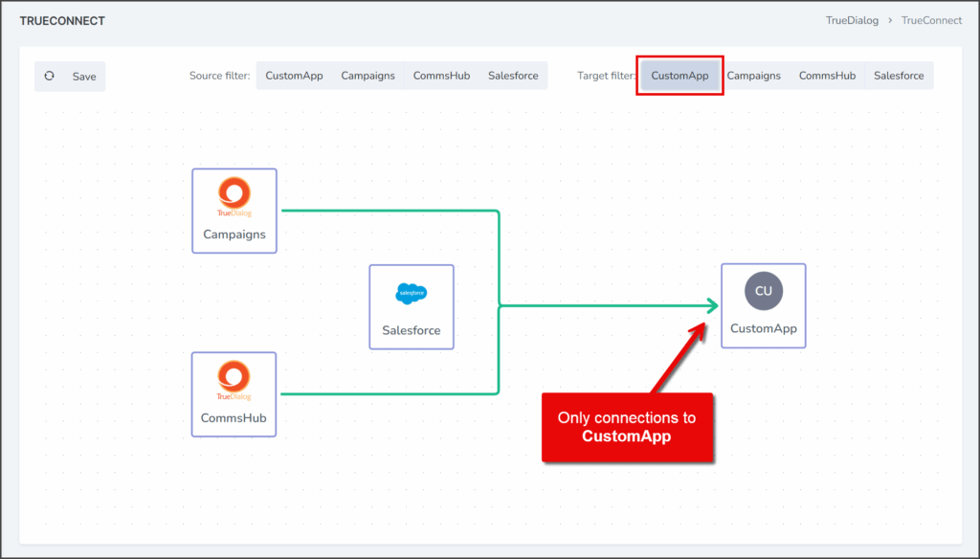Click the CommsHub node label
The width and height of the screenshot is (980, 559).
pyautogui.click(x=234, y=417)
